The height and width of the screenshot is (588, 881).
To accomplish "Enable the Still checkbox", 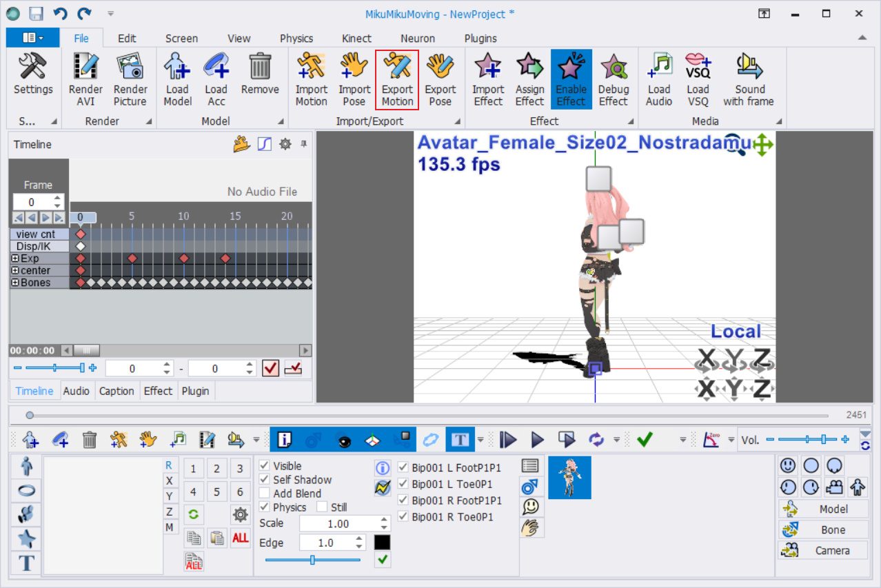I will (x=322, y=507).
